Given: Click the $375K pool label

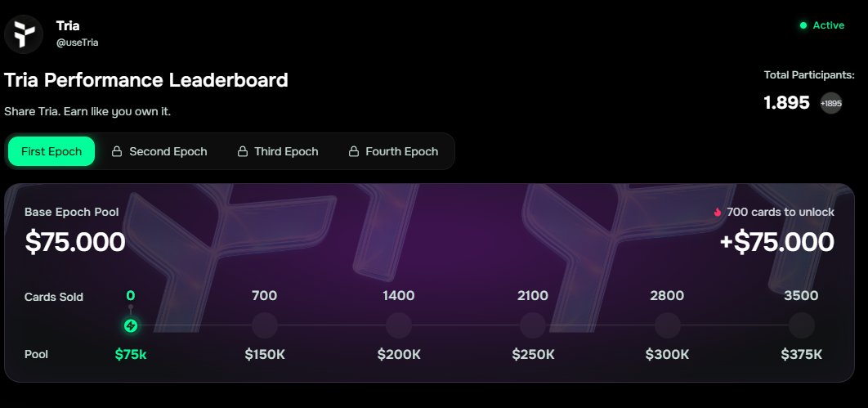Looking at the screenshot, I should point(801,354).
